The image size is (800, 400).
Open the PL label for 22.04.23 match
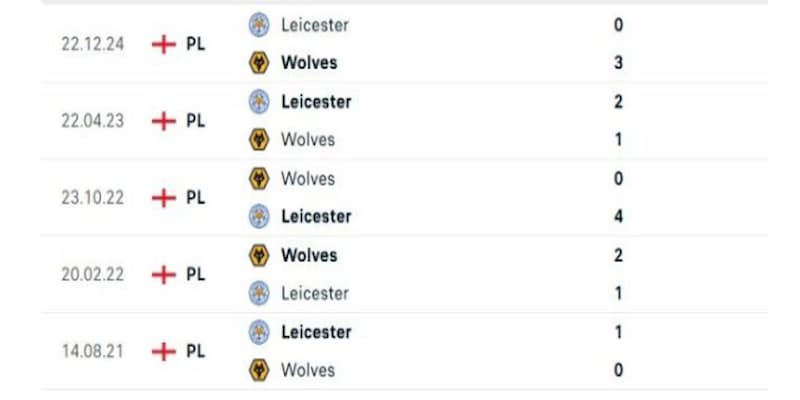(x=195, y=121)
